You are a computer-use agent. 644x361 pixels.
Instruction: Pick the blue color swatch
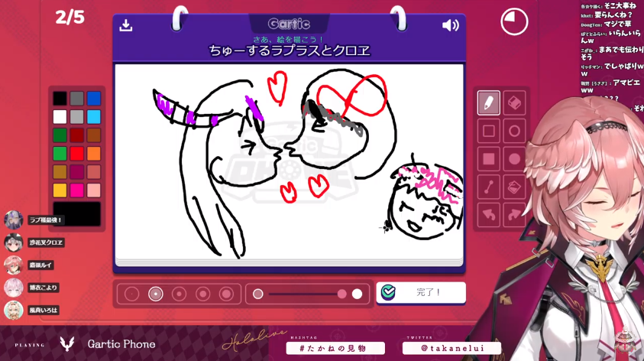click(94, 98)
